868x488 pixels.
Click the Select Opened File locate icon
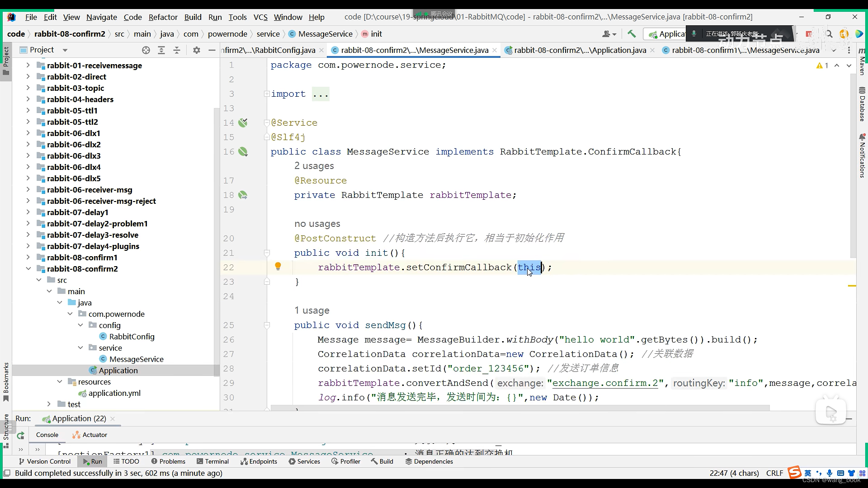tap(146, 50)
